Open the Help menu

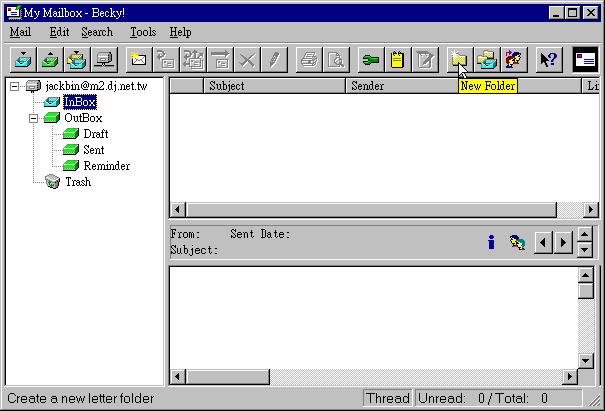(x=180, y=32)
